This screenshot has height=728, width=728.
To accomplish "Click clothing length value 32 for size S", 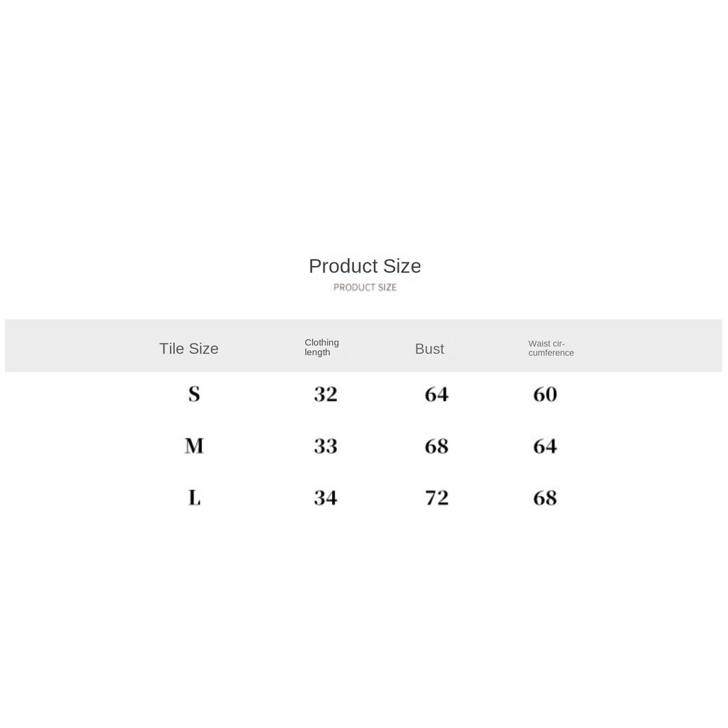I will [x=326, y=394].
